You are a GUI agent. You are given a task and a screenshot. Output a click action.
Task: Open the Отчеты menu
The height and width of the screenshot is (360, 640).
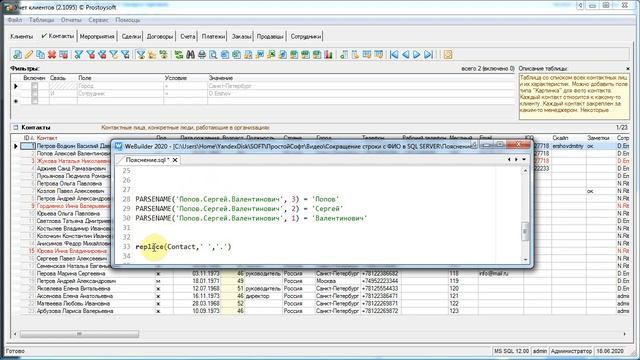click(x=71, y=20)
